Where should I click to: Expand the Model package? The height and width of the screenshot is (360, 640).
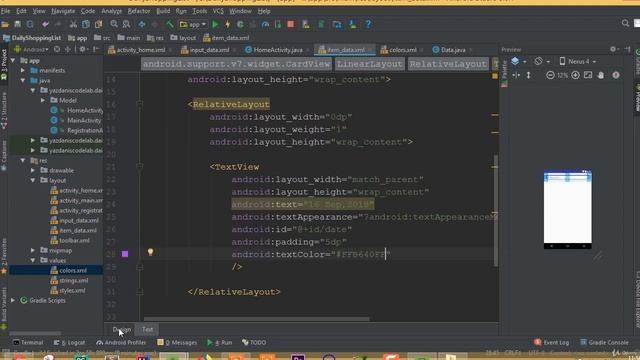coord(43,100)
